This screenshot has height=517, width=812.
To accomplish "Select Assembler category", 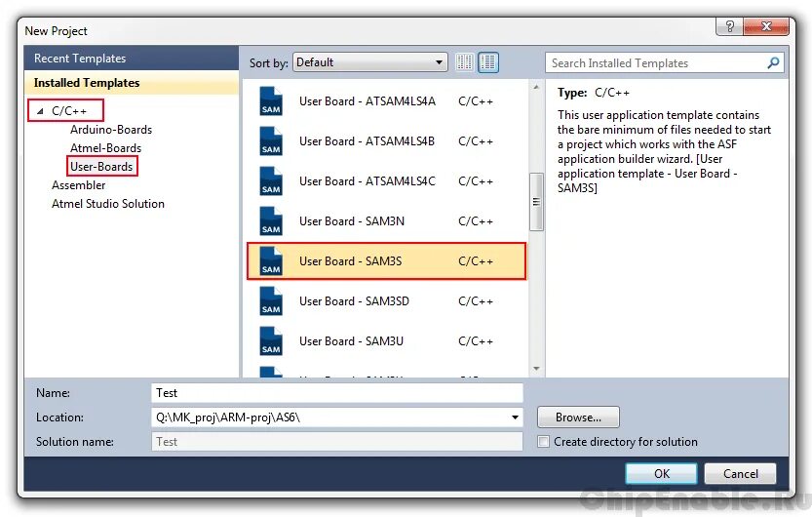I will pos(78,185).
